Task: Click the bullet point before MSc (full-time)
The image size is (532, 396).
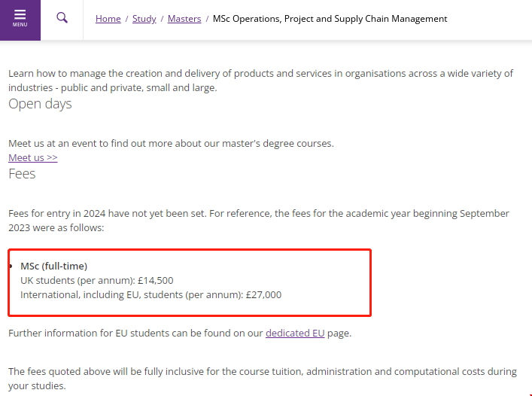Action: (x=11, y=267)
